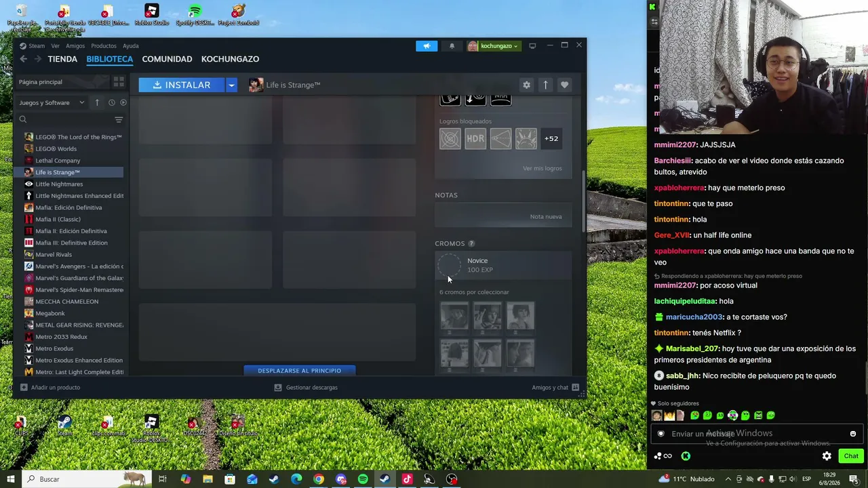Add Life is Strange to favorites
This screenshot has height=488, width=868.
pos(564,85)
